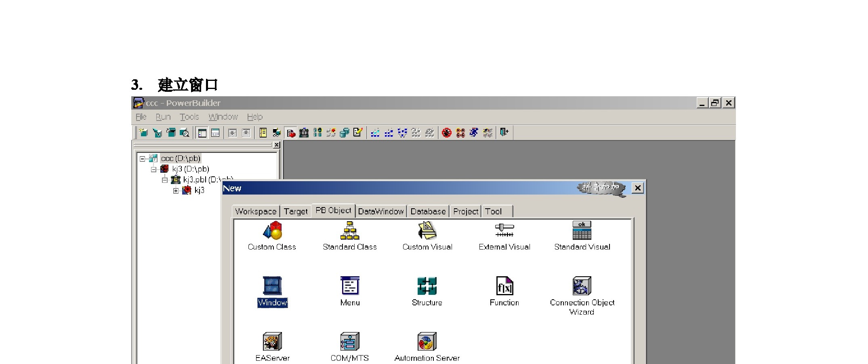Open the Library painter icon

coord(304,133)
